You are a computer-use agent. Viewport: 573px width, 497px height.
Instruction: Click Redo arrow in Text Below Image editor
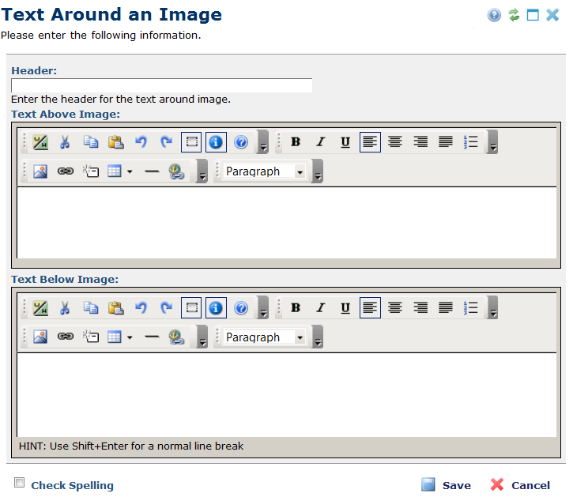(166, 308)
